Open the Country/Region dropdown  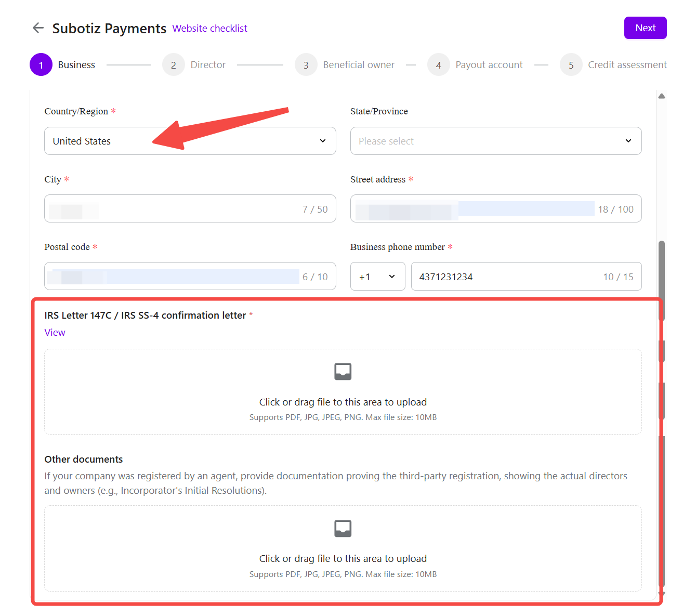click(190, 141)
